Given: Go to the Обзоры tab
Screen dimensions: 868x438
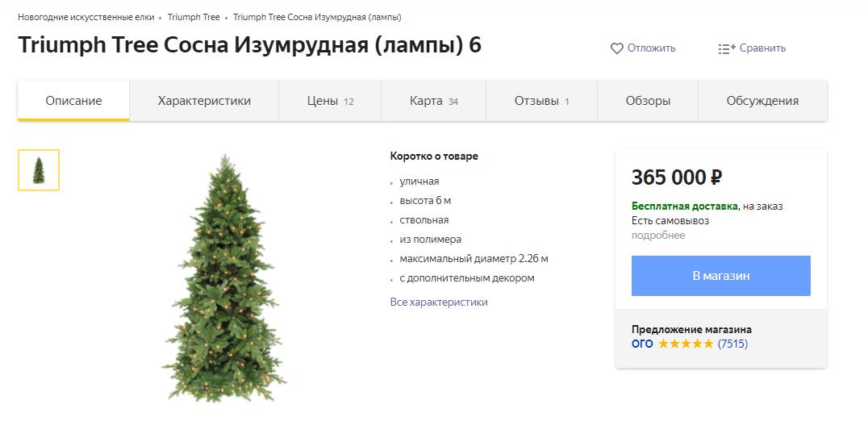Looking at the screenshot, I should pyautogui.click(x=648, y=101).
